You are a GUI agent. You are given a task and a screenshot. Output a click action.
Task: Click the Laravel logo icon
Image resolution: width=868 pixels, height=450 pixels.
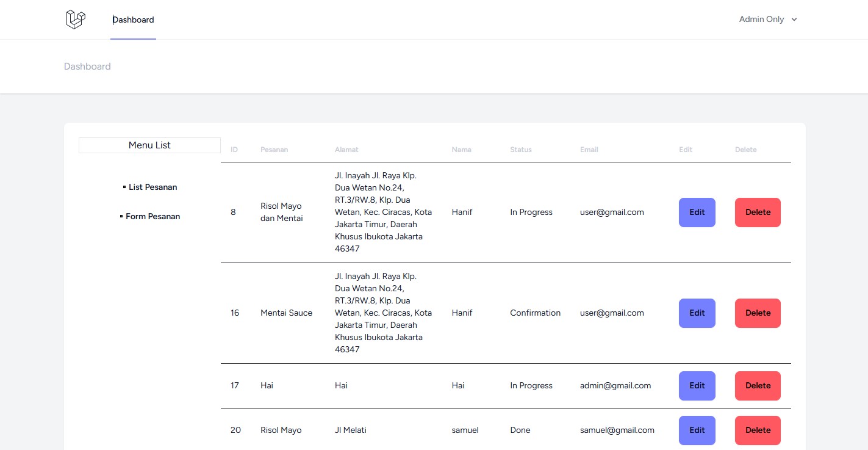[x=76, y=20]
